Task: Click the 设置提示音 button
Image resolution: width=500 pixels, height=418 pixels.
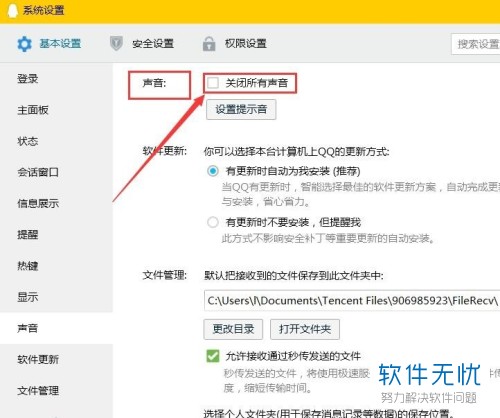Action: point(241,109)
